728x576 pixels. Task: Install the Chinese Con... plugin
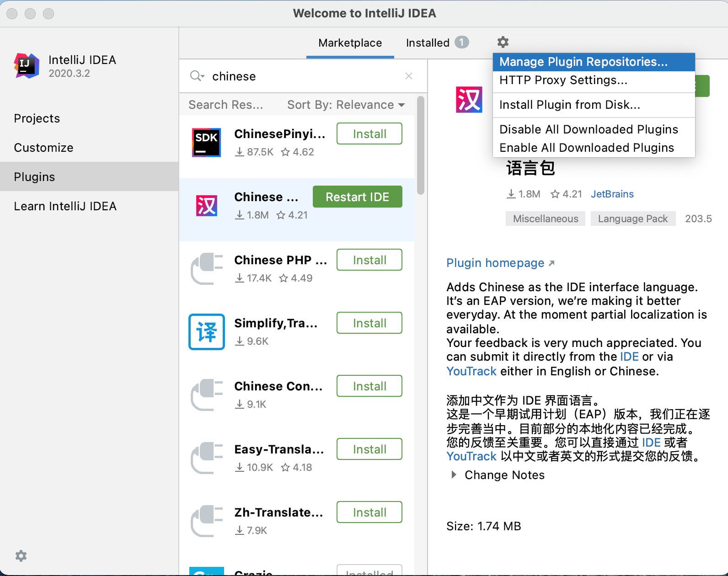[369, 386]
